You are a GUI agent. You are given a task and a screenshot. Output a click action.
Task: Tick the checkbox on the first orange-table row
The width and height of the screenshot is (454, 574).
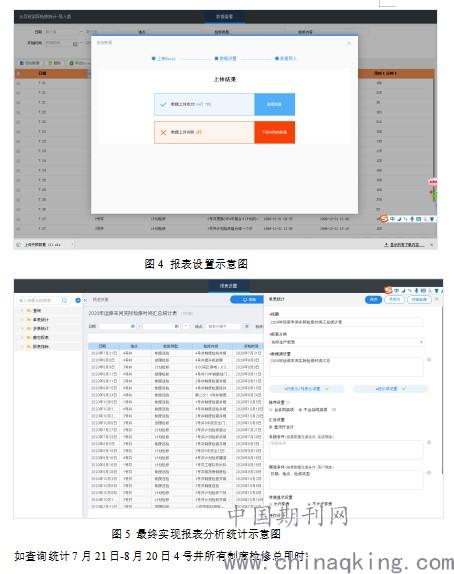18,83
